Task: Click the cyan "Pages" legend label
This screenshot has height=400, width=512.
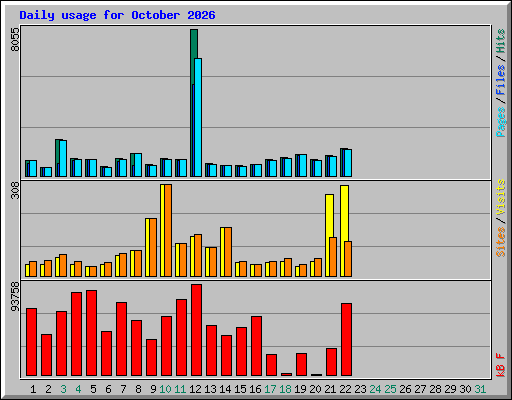Action: (x=500, y=122)
